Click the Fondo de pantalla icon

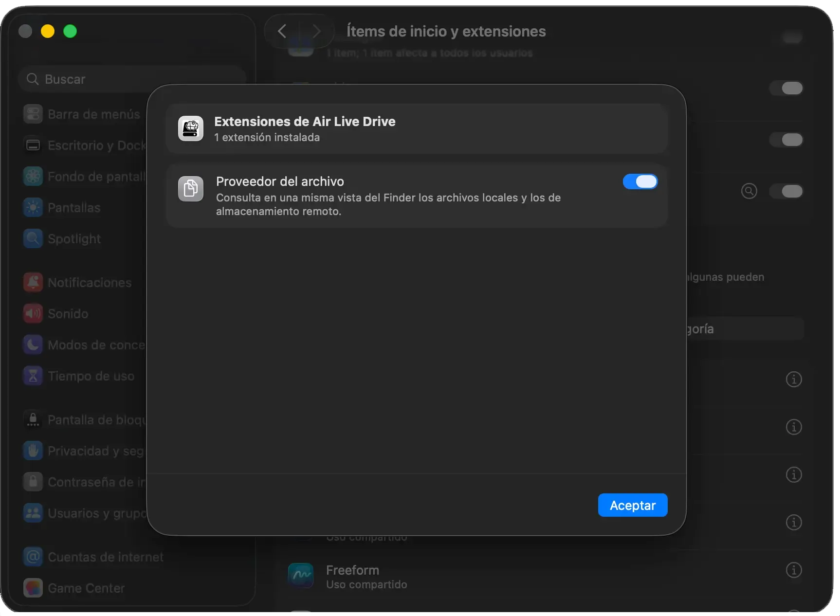[33, 176]
